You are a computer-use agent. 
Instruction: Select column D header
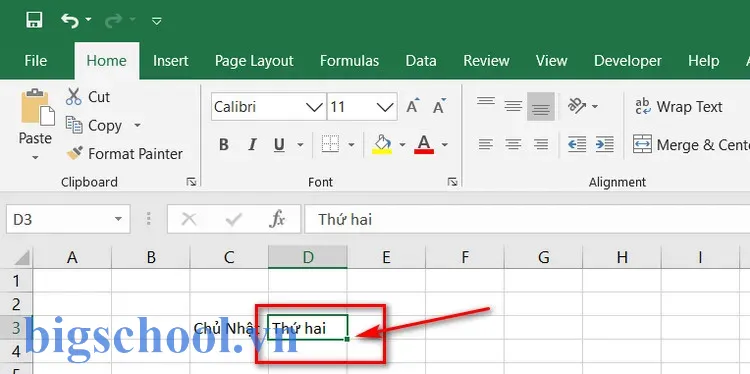pyautogui.click(x=308, y=257)
